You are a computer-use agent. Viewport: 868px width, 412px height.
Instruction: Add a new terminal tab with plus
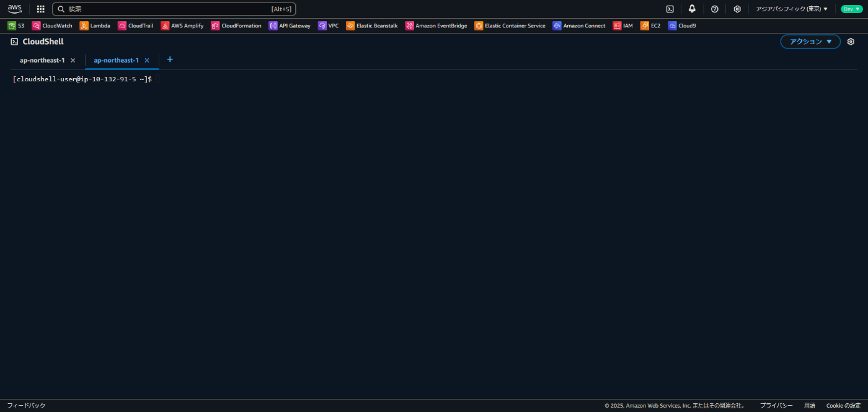tap(170, 60)
